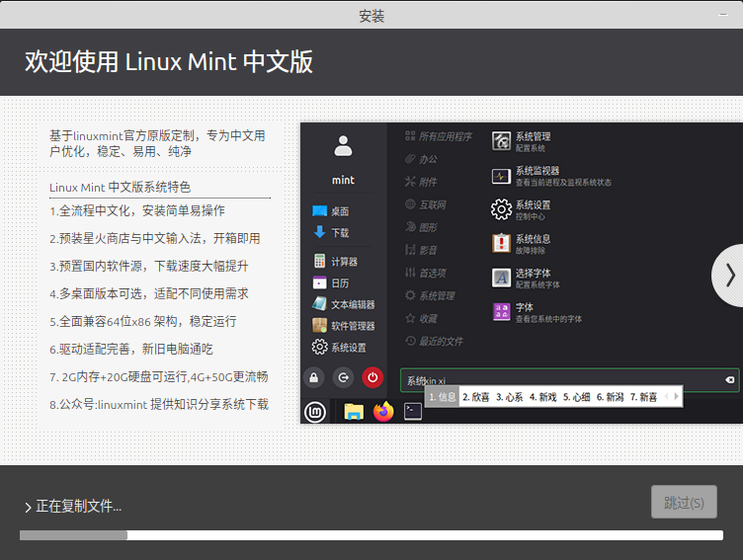Click the log out icon
This screenshot has height=560, width=743.
[x=343, y=377]
